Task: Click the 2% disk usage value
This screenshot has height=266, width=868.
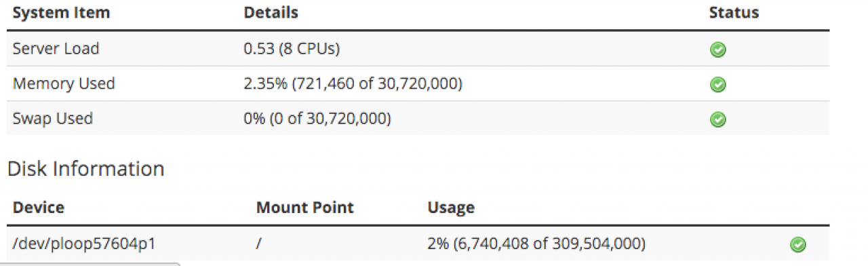Action: [536, 243]
